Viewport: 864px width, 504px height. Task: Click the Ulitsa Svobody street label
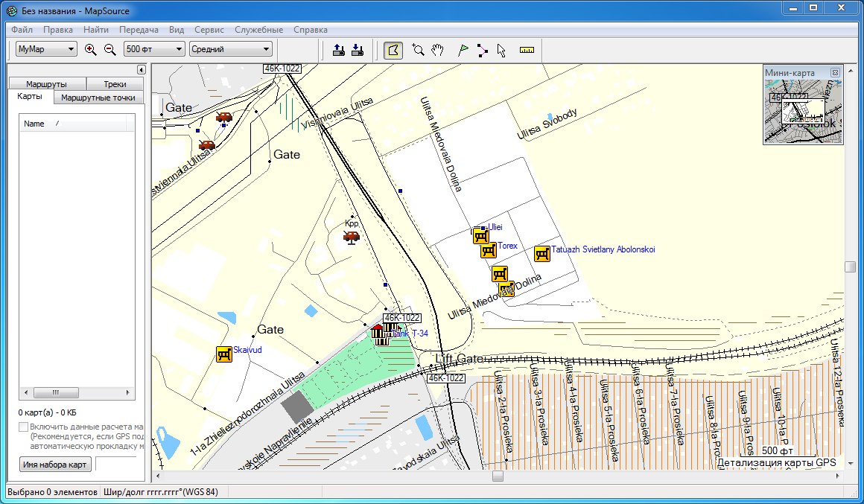[547, 124]
